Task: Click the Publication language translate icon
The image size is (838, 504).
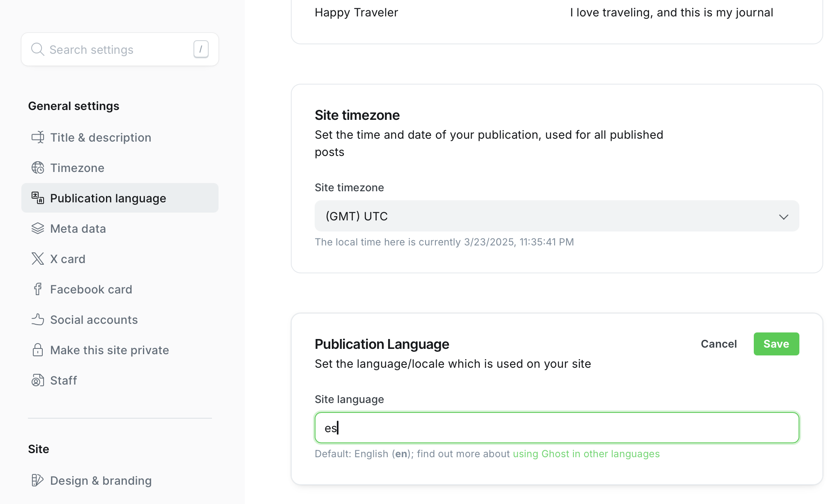Action: 38,198
